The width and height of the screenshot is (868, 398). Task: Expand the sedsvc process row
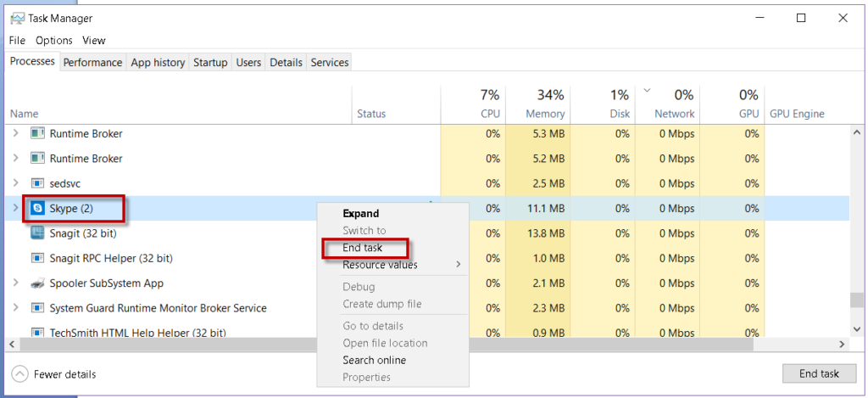click(x=15, y=183)
